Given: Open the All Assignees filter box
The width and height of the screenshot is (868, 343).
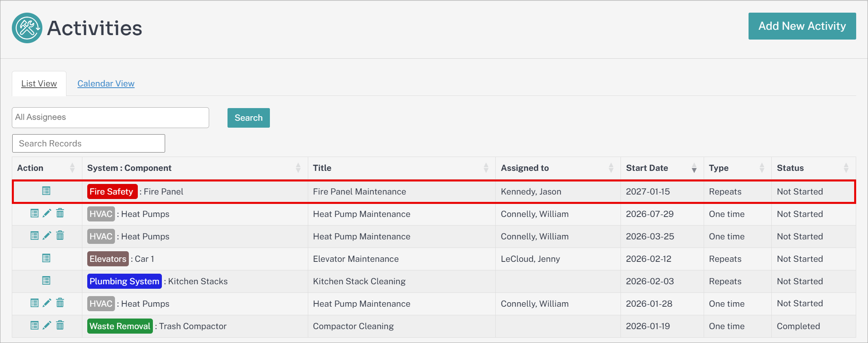Looking at the screenshot, I should point(110,117).
